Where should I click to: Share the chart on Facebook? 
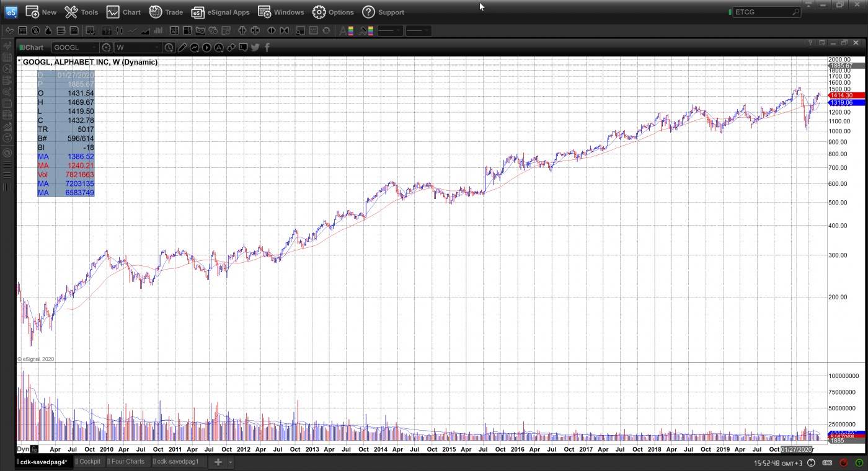[267, 47]
